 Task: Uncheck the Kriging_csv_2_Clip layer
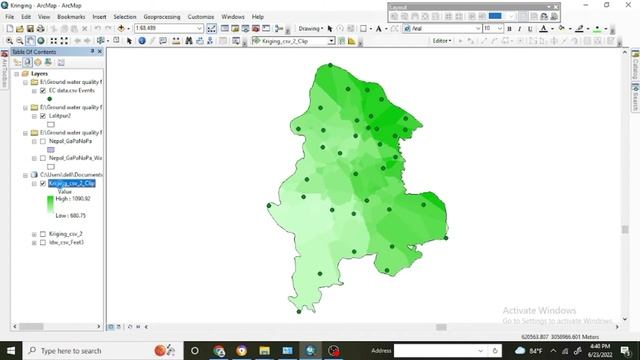point(43,183)
